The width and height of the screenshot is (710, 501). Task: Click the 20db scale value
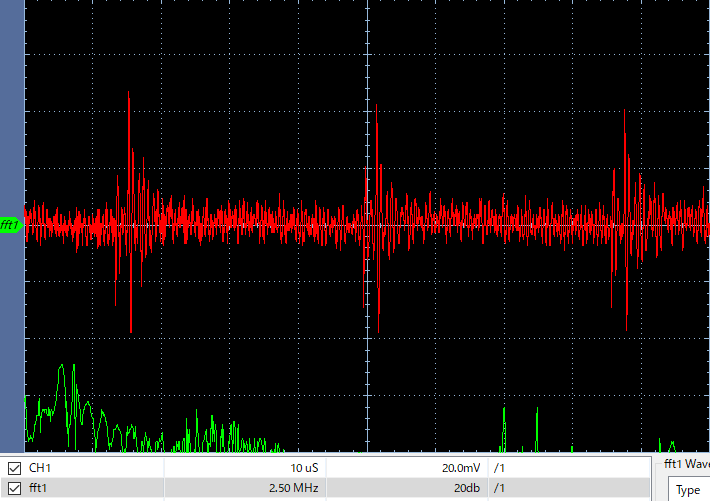467,488
